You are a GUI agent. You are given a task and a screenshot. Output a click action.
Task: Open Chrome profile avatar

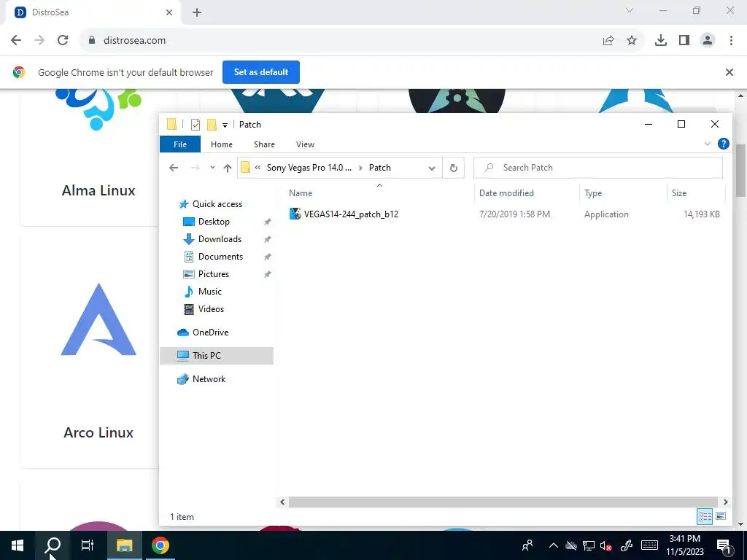coord(708,41)
